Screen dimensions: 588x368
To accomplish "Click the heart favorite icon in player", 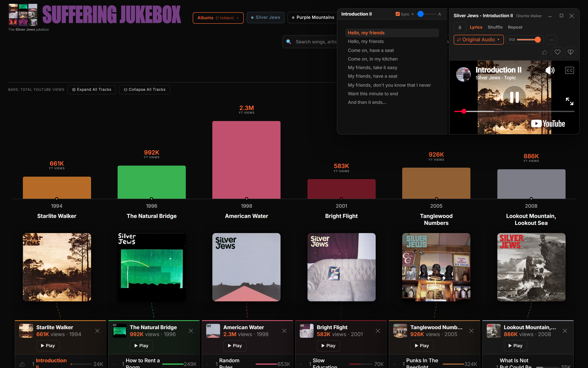I will [x=557, y=52].
